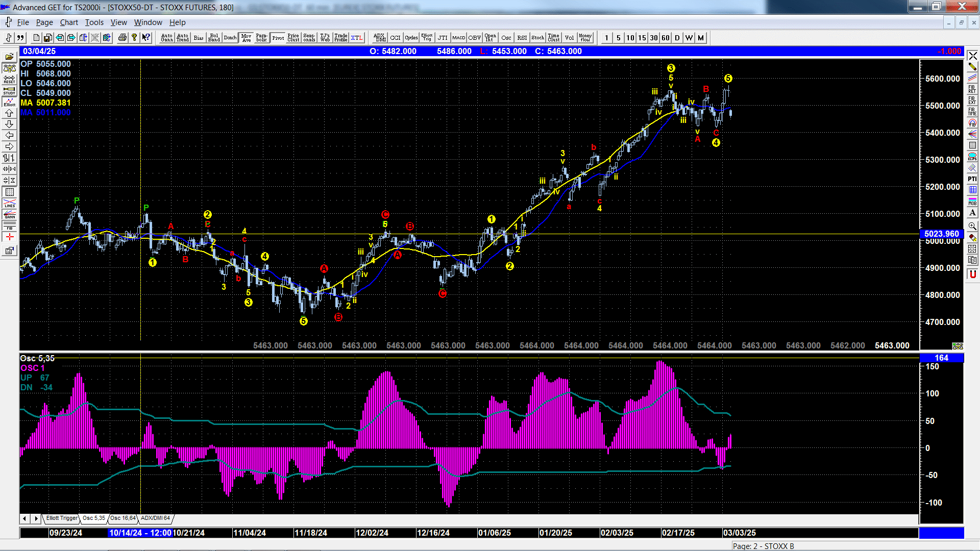
Task: Switch to the ADX/DMI 64 tab
Action: tap(155, 518)
